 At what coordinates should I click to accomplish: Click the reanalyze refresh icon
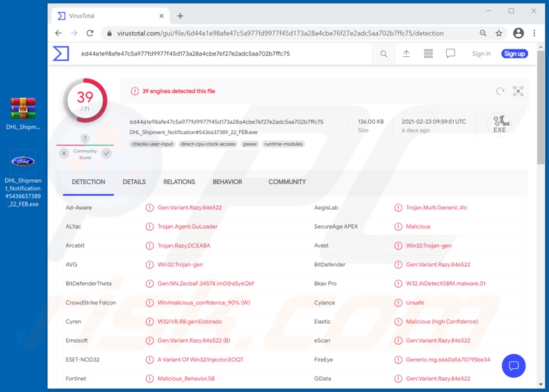(500, 91)
